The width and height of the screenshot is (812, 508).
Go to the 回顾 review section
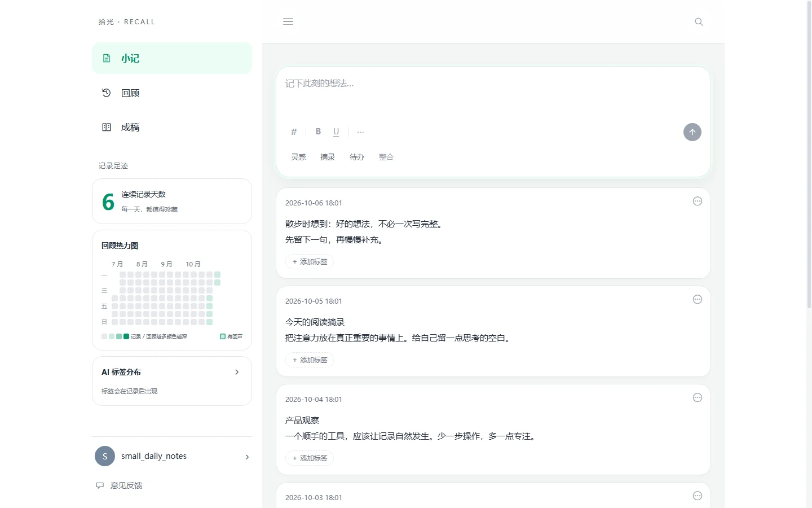(x=172, y=93)
